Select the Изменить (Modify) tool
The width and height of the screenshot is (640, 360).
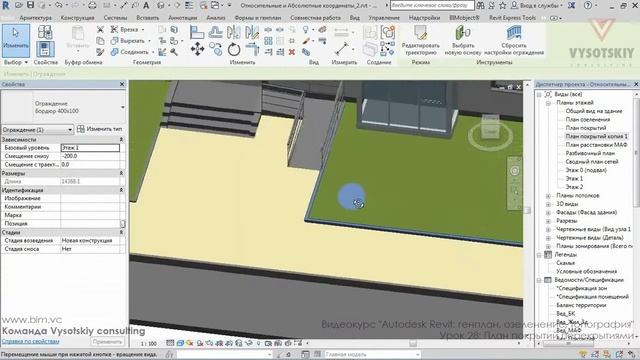click(x=16, y=40)
